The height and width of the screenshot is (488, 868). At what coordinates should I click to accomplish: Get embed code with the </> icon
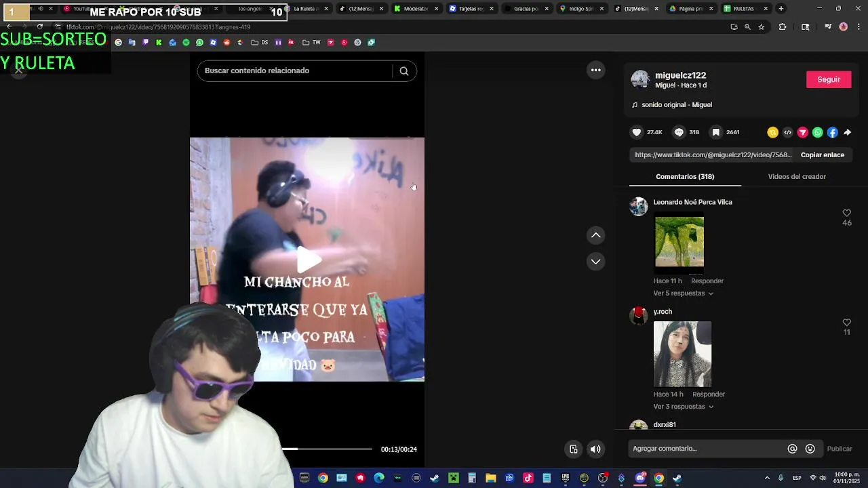[x=787, y=133]
